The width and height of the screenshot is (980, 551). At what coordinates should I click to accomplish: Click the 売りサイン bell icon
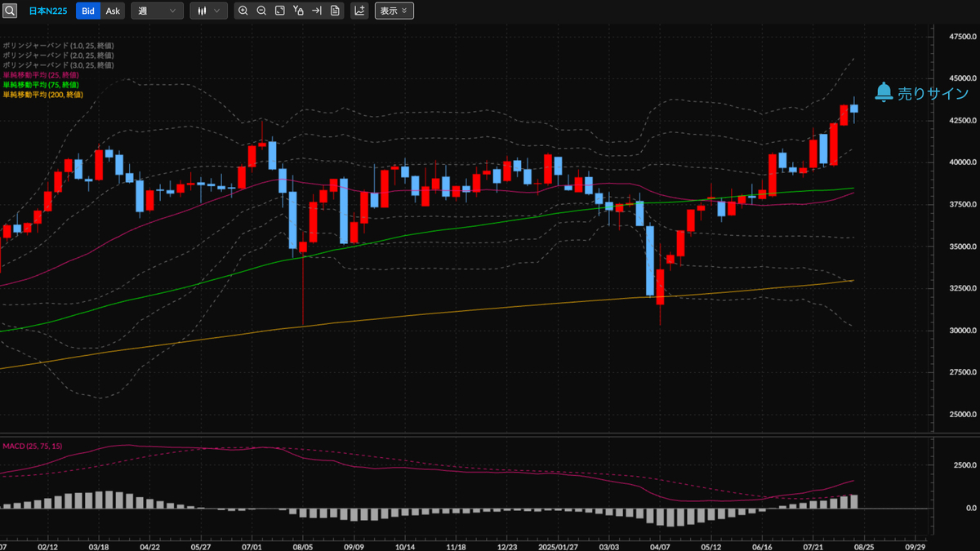click(x=884, y=92)
